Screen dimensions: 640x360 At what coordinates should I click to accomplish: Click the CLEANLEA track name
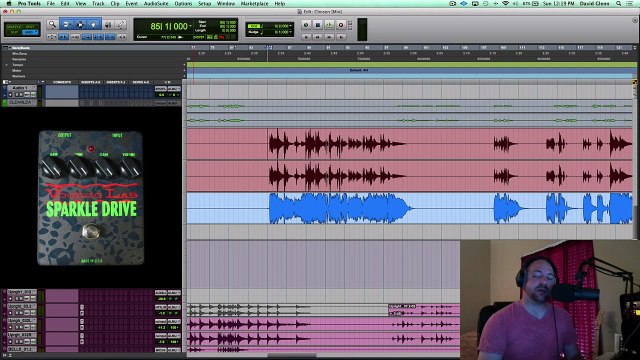click(20, 102)
